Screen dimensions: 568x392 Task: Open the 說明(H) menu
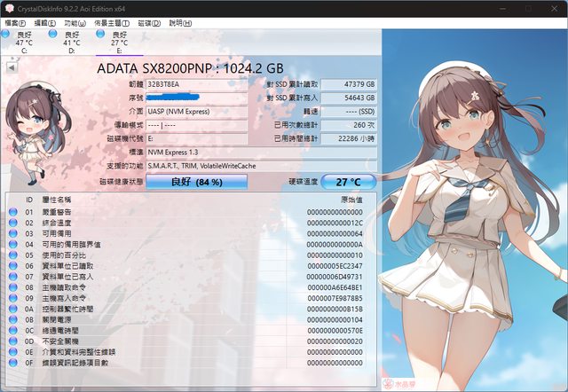pos(179,22)
